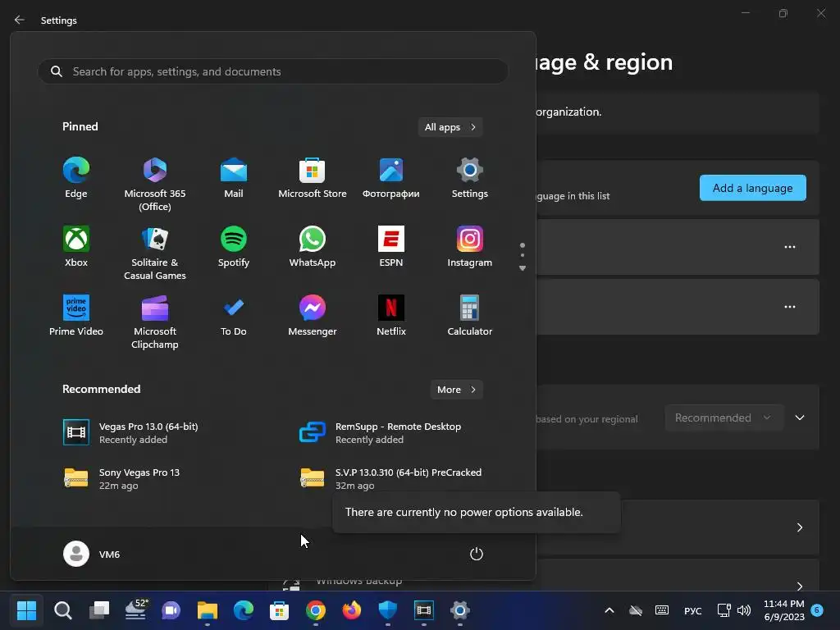This screenshot has width=840, height=630.
Task: Launch Microsoft Clipchamp
Action: [x=155, y=322]
